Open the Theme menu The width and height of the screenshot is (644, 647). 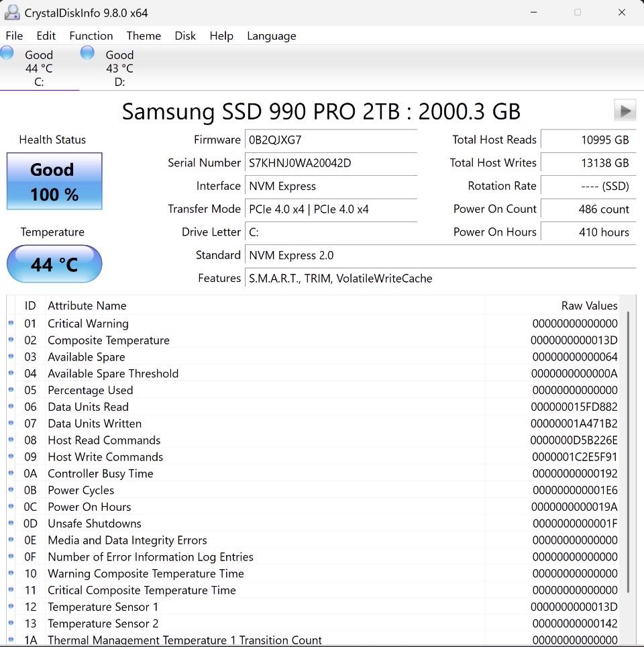[x=144, y=36]
